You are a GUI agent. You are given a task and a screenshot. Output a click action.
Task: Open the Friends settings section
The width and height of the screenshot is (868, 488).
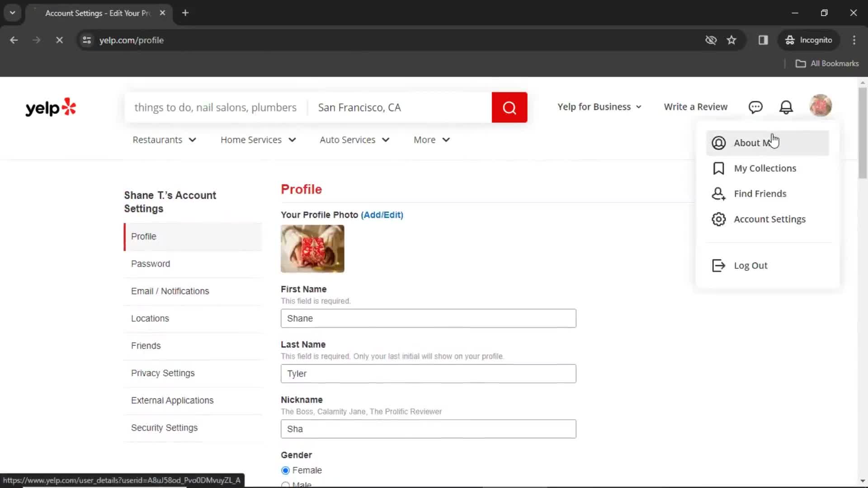(x=193, y=346)
